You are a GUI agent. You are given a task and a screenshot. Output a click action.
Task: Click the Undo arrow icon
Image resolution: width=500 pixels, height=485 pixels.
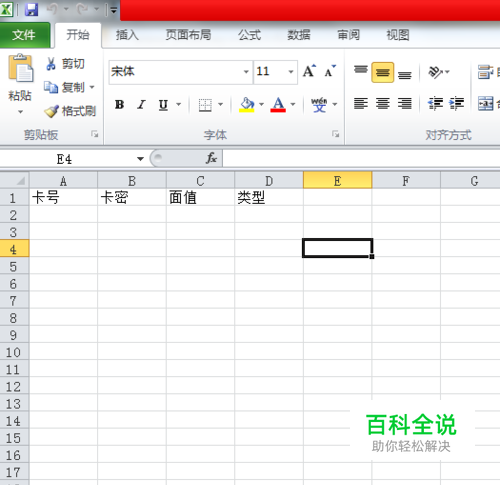(52, 9)
